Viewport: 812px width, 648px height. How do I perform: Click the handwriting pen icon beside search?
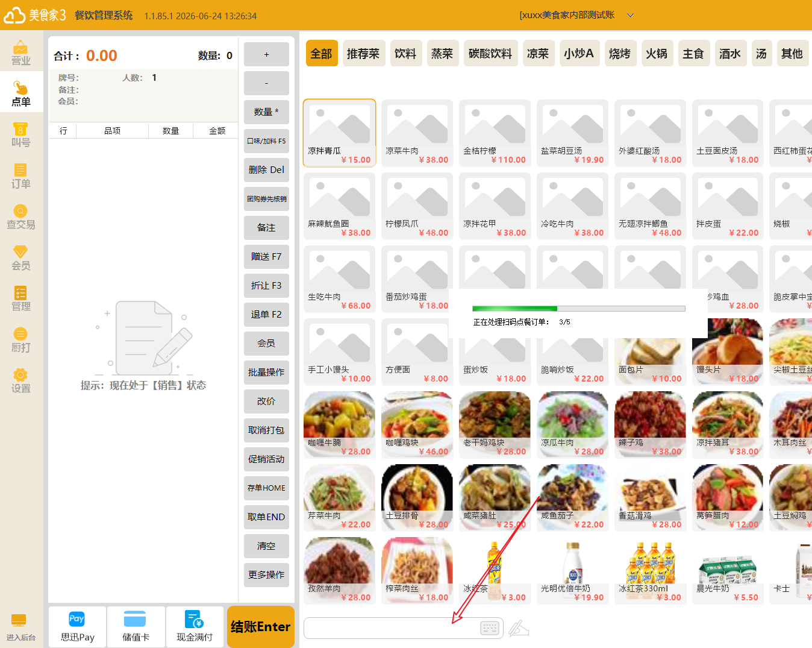pos(518,628)
